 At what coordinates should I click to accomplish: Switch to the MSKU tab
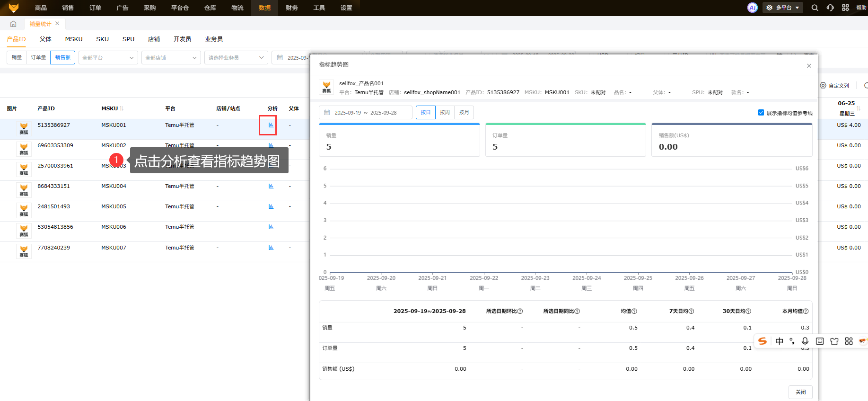click(74, 39)
